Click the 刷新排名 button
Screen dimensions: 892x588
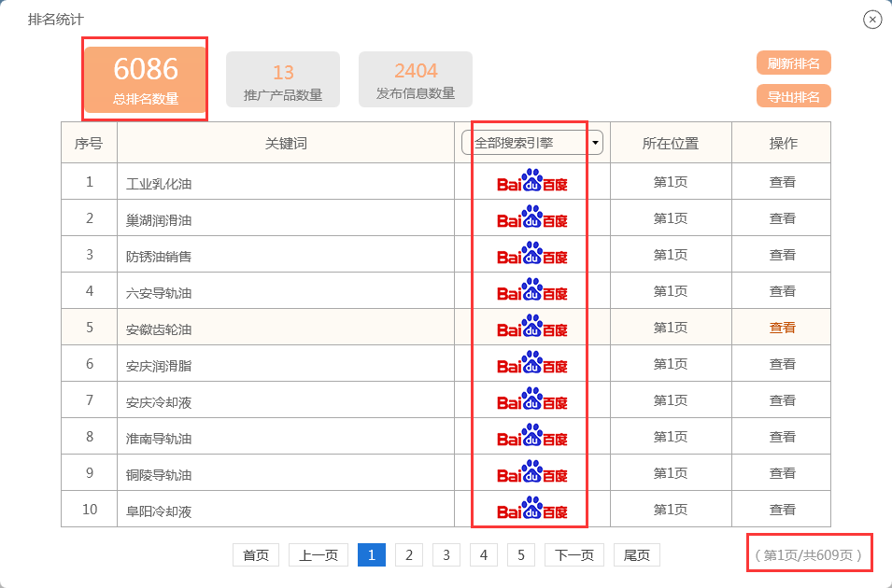[x=794, y=63]
